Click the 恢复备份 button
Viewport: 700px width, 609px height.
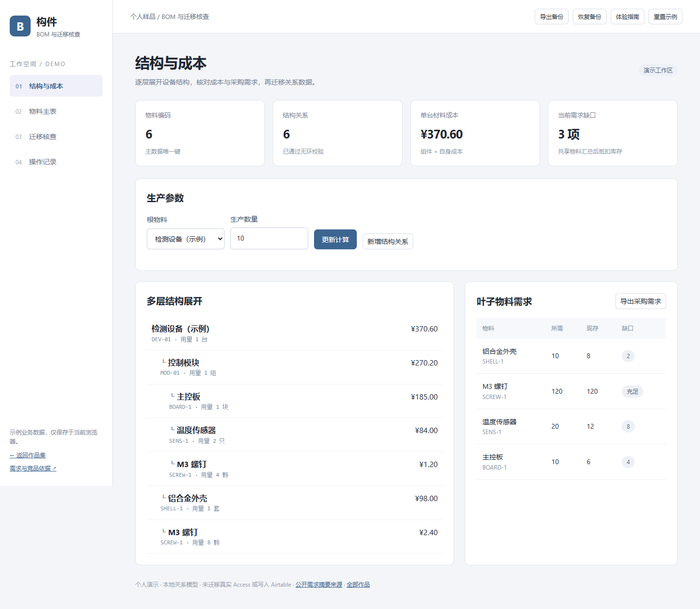[589, 17]
